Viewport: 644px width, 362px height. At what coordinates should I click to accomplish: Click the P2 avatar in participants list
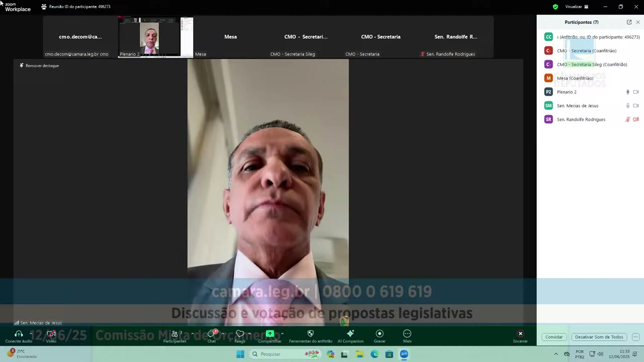(x=548, y=92)
